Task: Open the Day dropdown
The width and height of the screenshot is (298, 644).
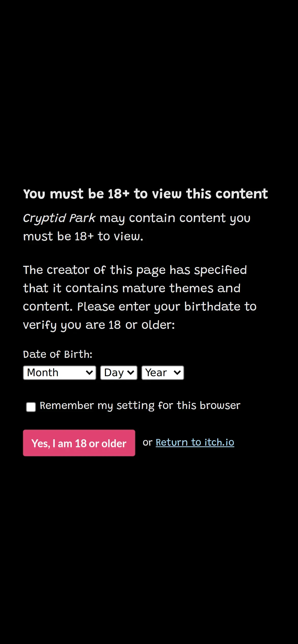Action: 118,373
